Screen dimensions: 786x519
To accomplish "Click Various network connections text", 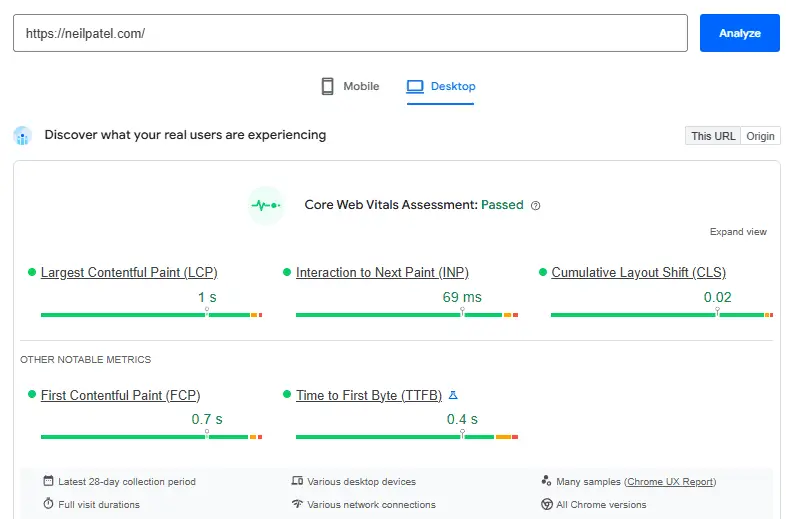I will pos(371,504).
